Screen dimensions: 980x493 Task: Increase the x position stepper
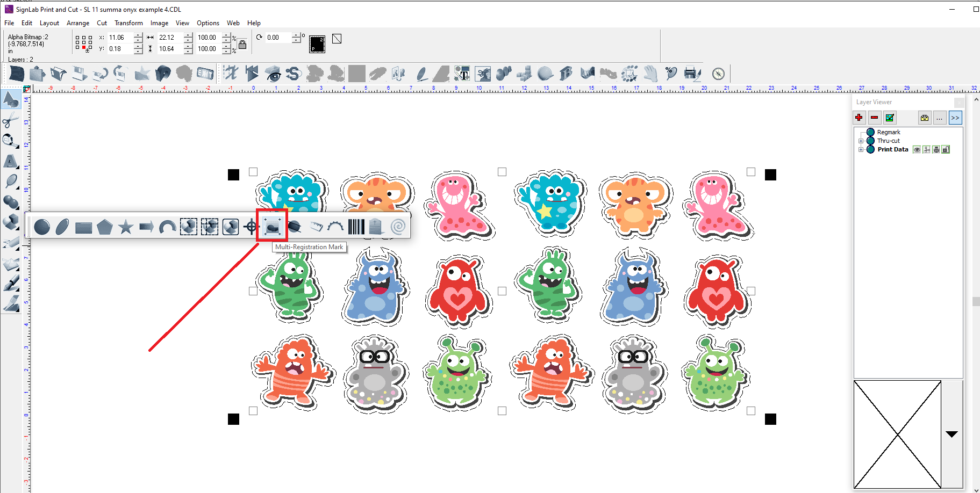point(138,35)
